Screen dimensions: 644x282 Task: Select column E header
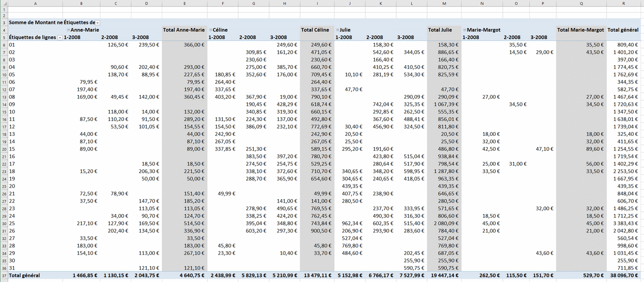click(x=184, y=3)
